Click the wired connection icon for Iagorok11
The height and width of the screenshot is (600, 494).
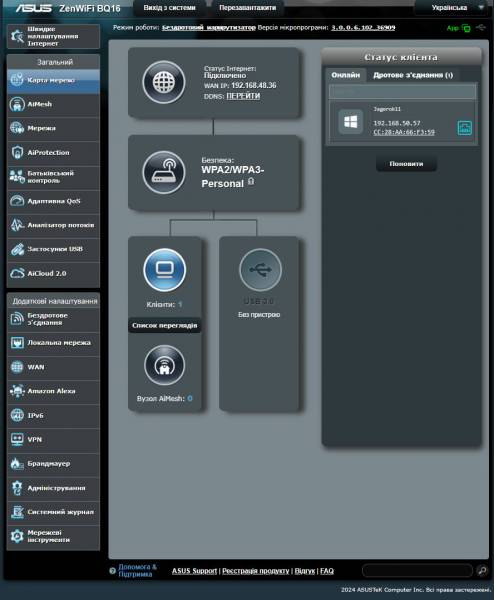coord(465,127)
